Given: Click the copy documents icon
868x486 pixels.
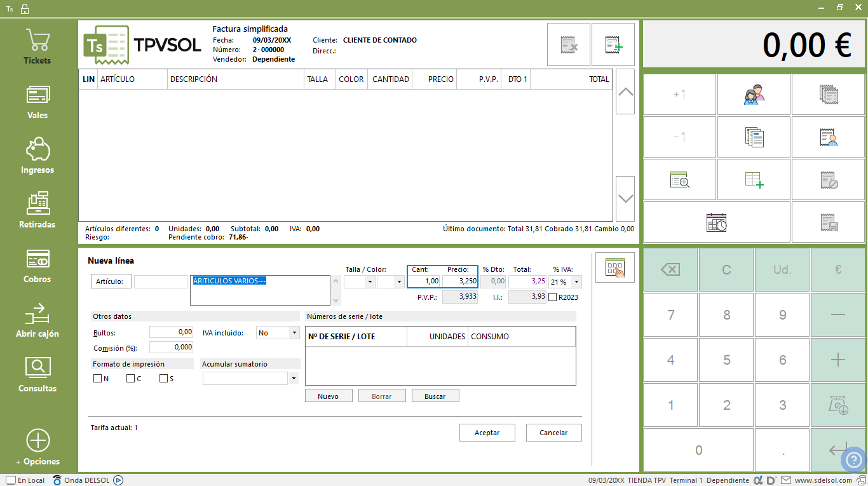Looking at the screenshot, I should pos(754,137).
